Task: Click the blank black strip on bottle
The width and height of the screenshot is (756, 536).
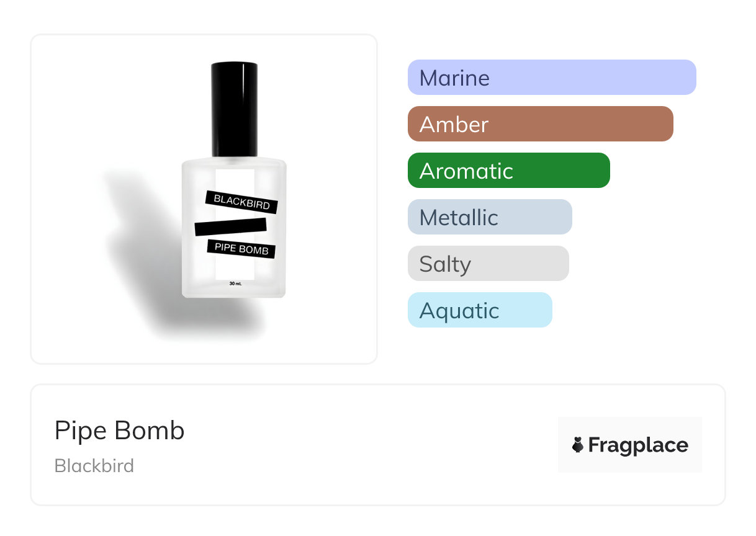Action: 230,226
